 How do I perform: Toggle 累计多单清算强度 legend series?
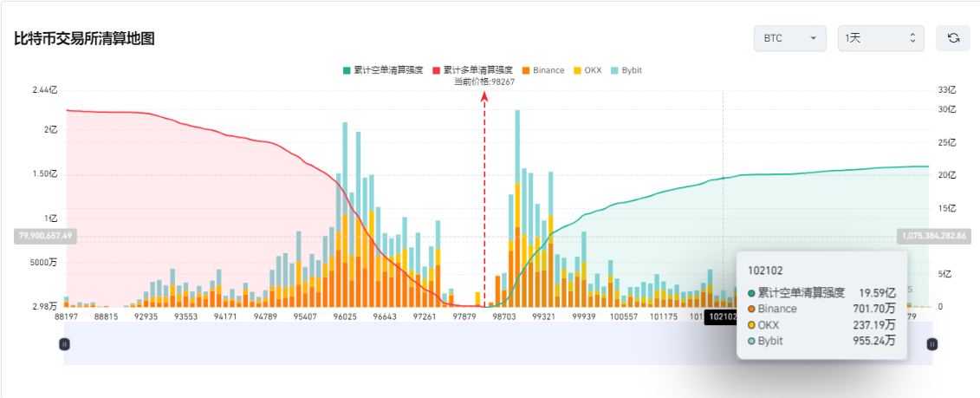coord(472,70)
